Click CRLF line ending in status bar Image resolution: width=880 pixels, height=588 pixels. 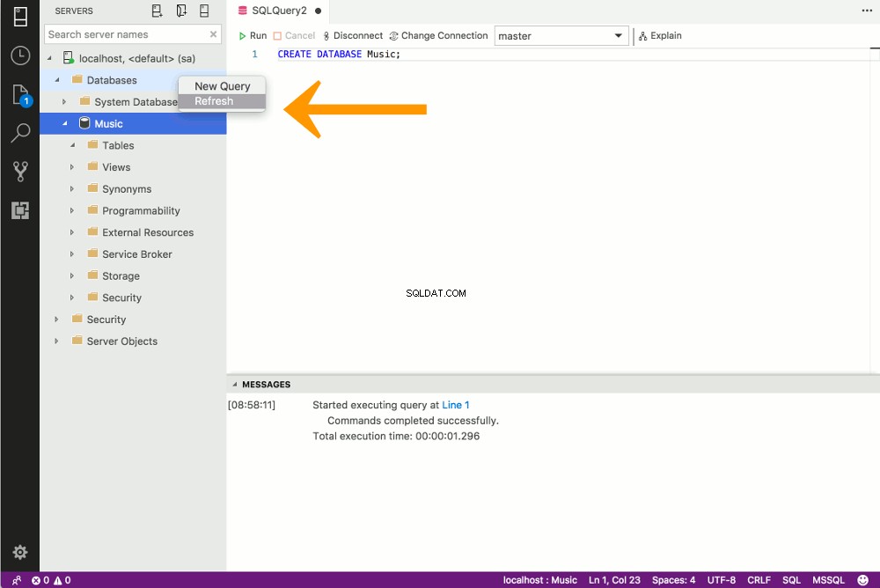[759, 580]
